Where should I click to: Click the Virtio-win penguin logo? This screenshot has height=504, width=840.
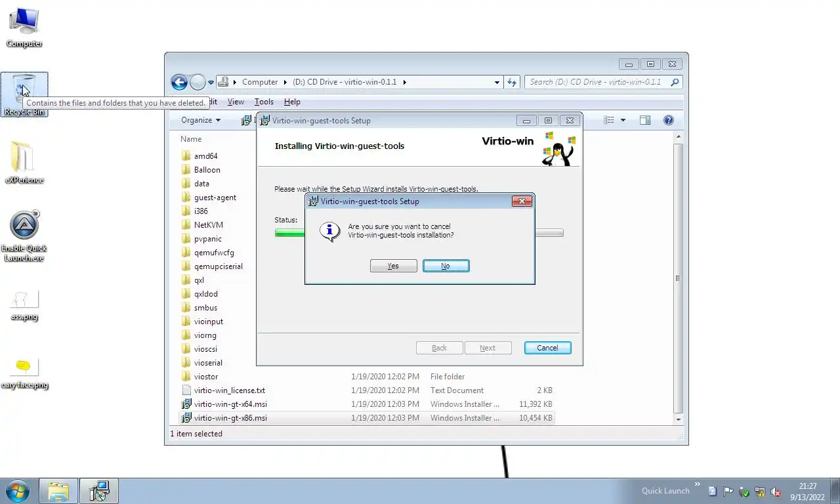tap(558, 149)
